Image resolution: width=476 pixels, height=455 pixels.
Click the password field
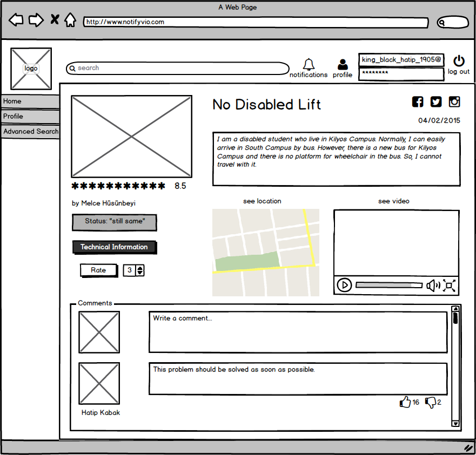tap(401, 74)
